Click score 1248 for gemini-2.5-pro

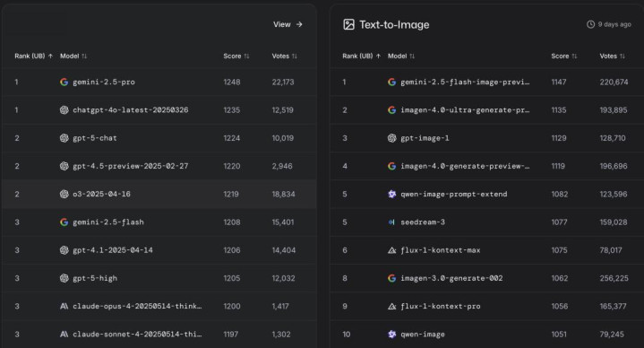[x=232, y=82]
